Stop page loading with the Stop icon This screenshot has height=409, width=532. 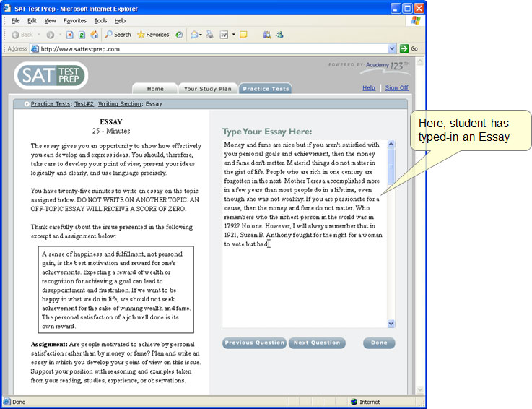click(x=70, y=35)
